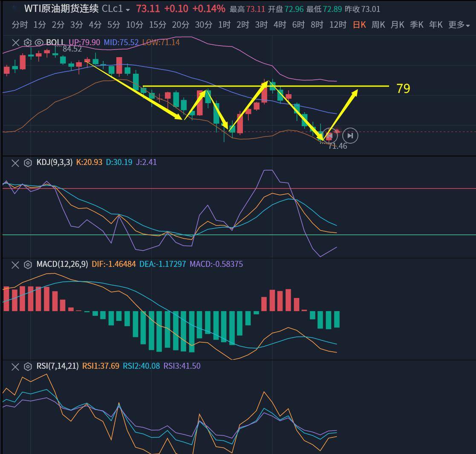Select the 周K weekly chart
Viewport: 476px width, 454px height.
point(378,25)
